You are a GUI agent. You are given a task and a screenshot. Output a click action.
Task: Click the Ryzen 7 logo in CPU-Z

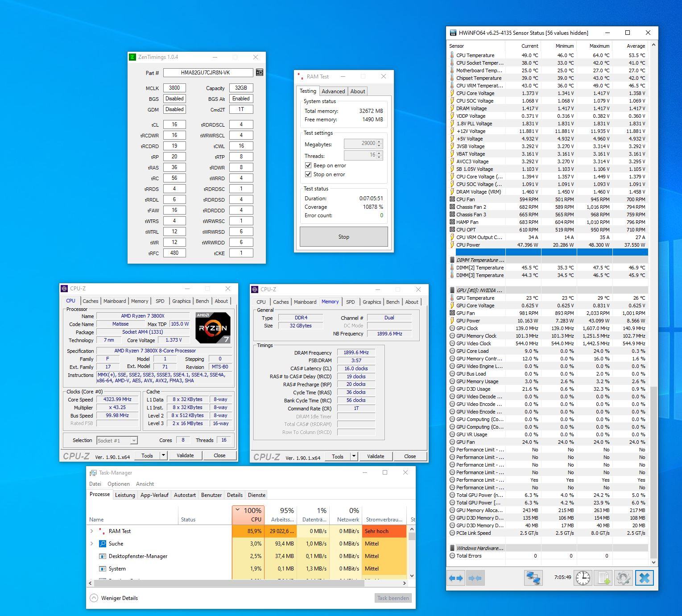(213, 328)
